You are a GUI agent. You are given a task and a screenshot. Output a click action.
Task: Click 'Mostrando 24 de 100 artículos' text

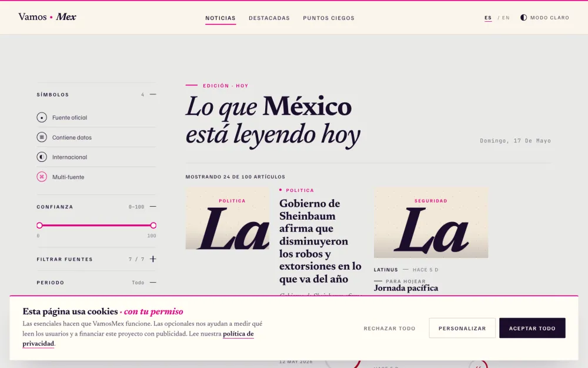tap(235, 177)
